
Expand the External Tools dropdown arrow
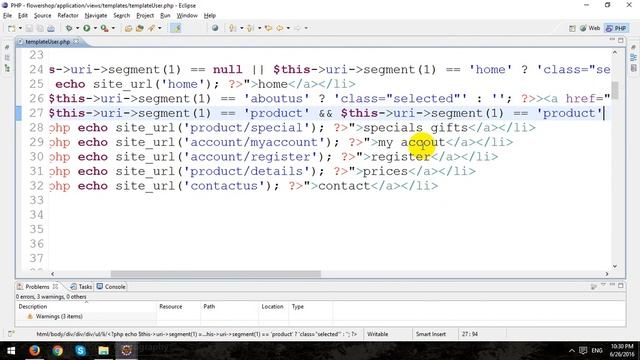click(113, 28)
